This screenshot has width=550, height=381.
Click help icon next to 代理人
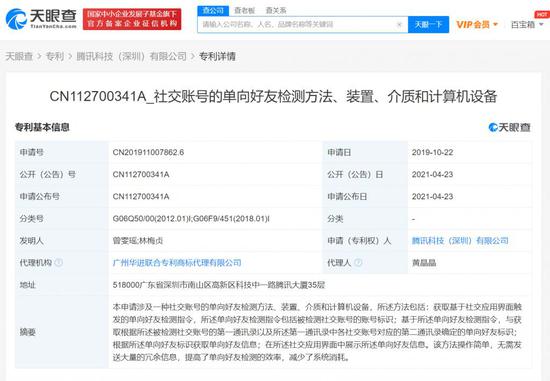[358, 262]
